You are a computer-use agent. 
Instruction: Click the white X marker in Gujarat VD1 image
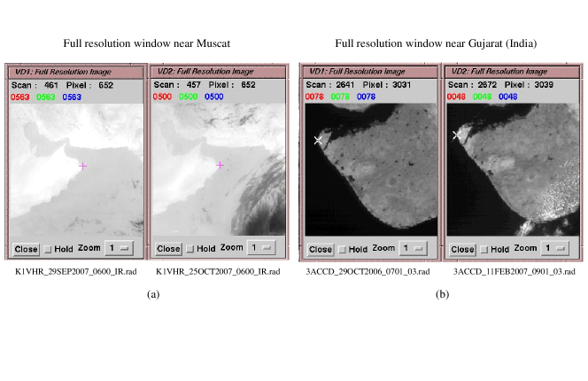(x=318, y=140)
